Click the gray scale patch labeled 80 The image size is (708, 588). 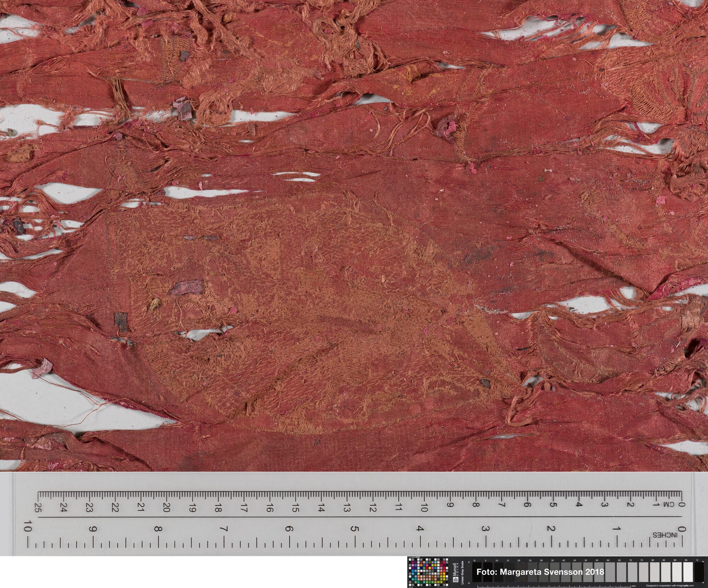coord(654,572)
